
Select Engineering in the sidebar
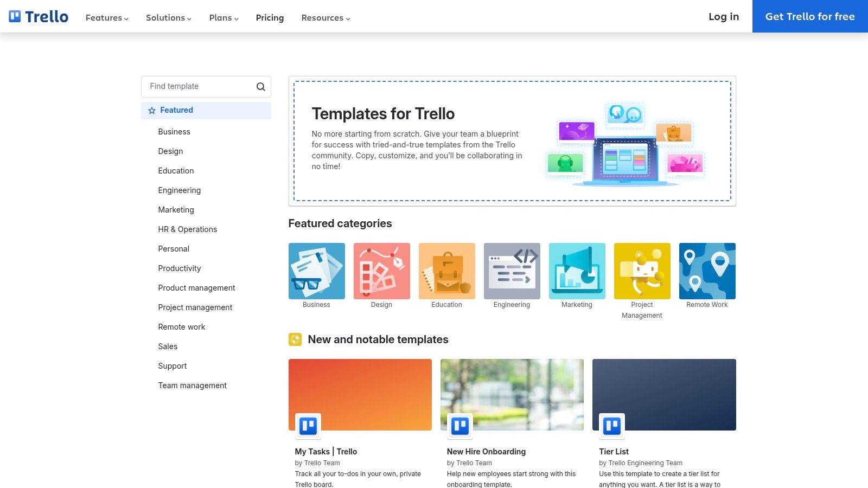(x=180, y=190)
